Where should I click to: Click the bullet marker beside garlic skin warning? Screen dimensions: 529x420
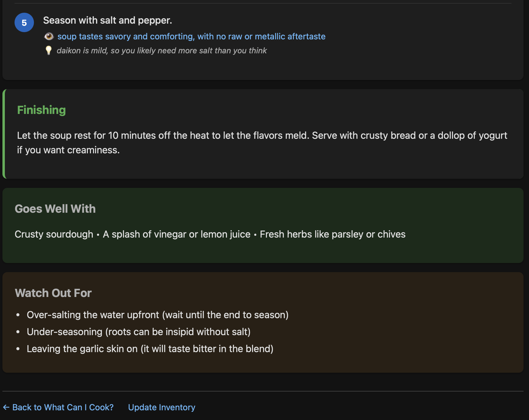18,349
